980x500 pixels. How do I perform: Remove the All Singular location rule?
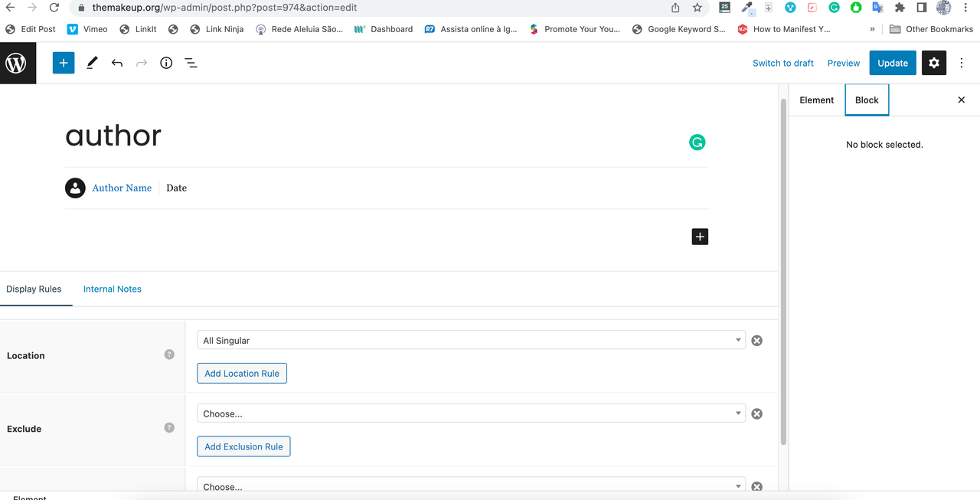756,341
